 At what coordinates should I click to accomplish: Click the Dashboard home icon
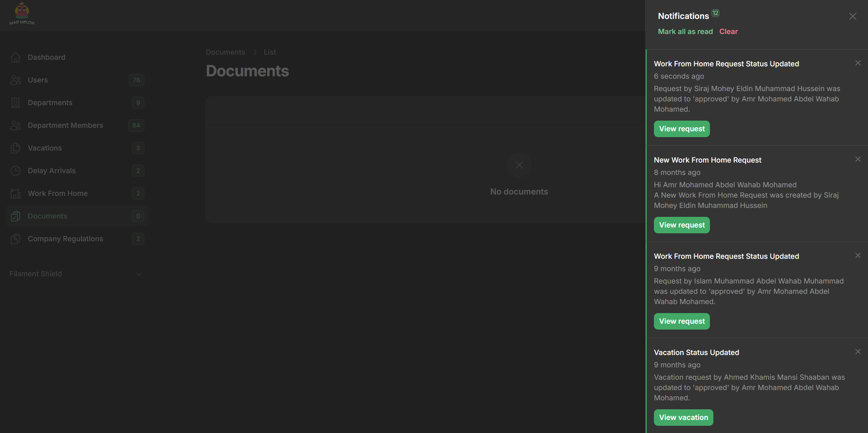click(15, 57)
